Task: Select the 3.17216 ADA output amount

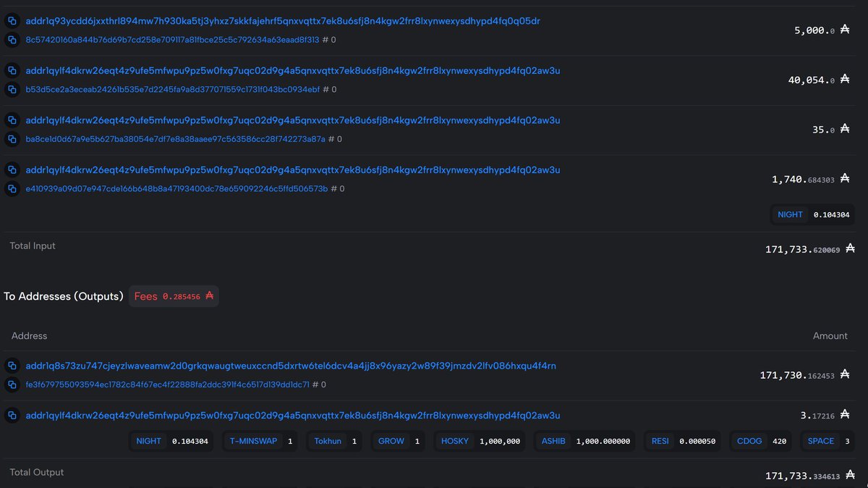Action: [825, 416]
